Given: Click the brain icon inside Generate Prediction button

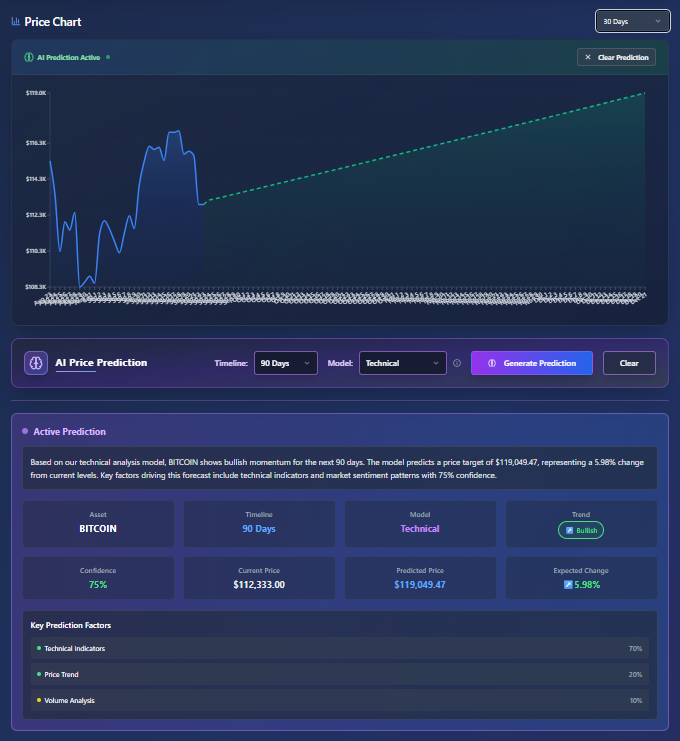Looking at the screenshot, I should 491,363.
